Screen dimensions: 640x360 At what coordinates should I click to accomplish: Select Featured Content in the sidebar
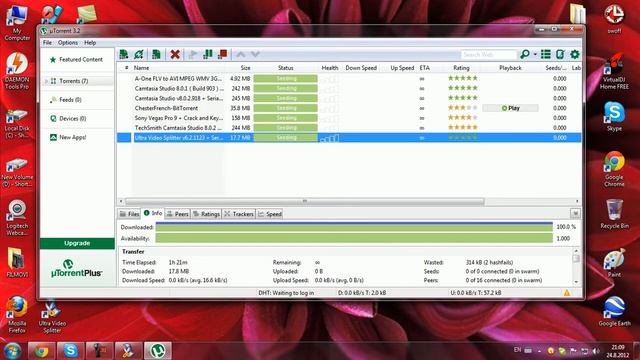point(77,60)
